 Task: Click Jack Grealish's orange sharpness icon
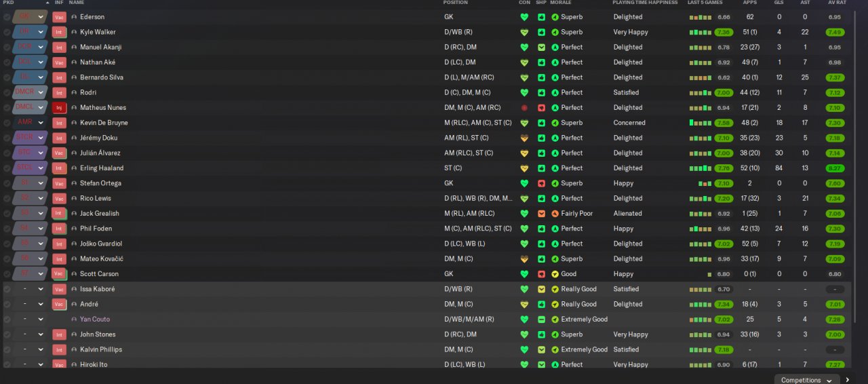pyautogui.click(x=541, y=213)
